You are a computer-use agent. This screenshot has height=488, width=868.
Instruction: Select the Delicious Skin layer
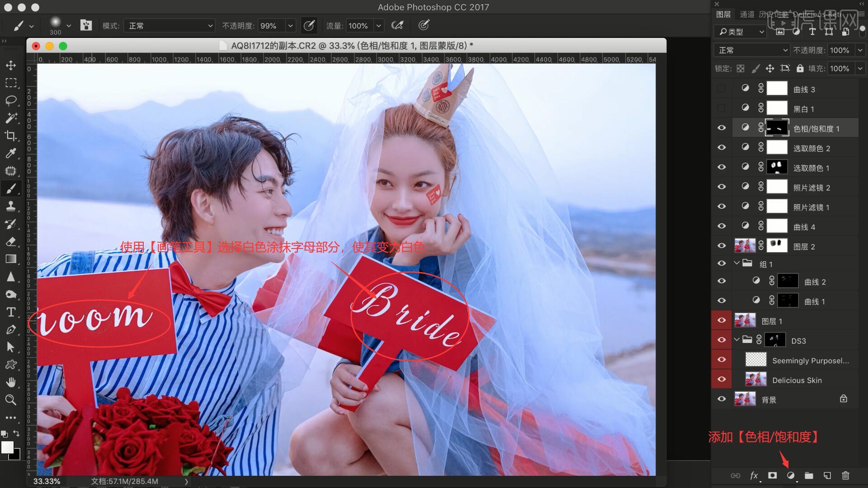pos(797,380)
